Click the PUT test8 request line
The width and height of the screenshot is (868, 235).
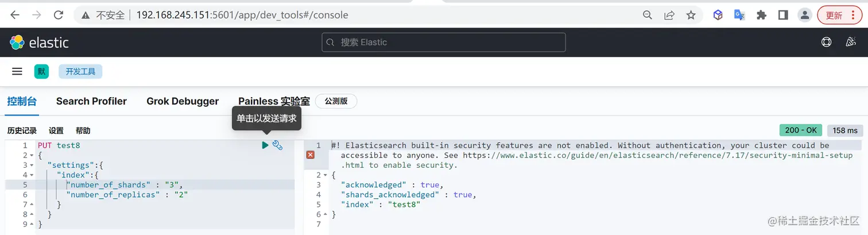pyautogui.click(x=59, y=145)
